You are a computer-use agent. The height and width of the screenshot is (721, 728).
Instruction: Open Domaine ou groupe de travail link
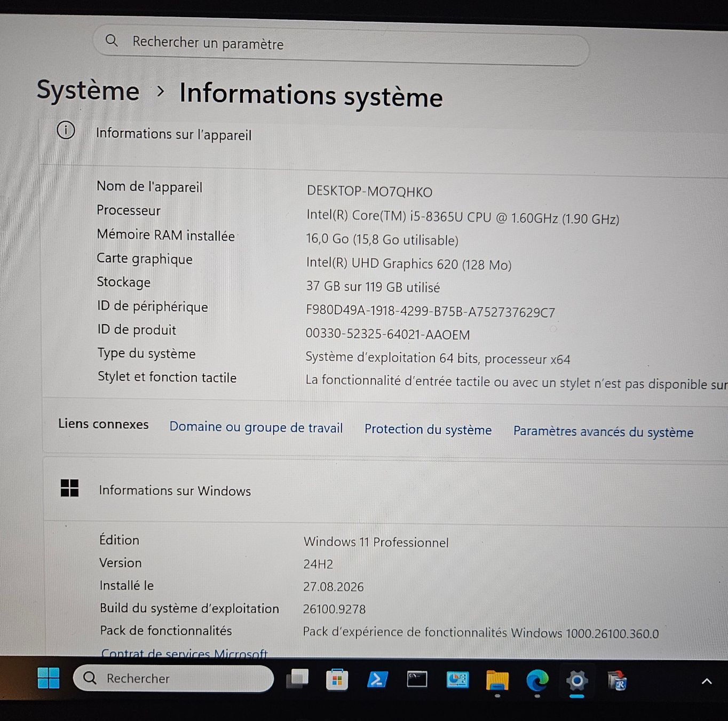point(256,427)
